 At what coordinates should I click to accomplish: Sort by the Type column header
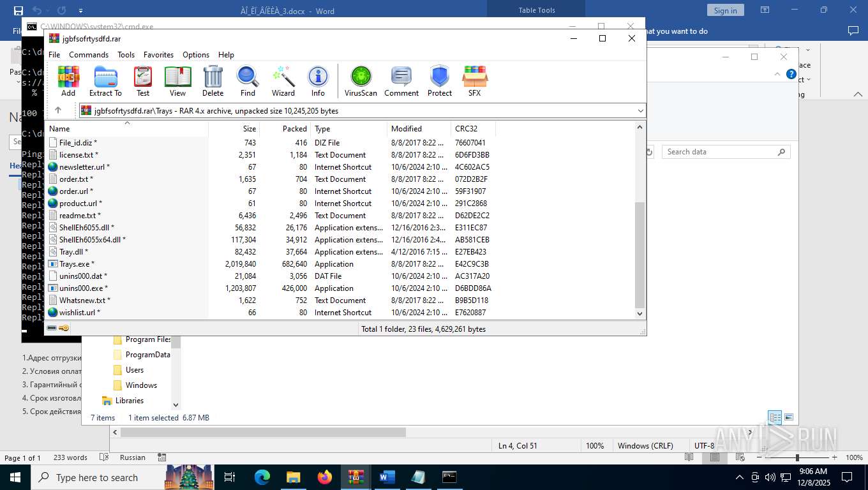pyautogui.click(x=349, y=128)
